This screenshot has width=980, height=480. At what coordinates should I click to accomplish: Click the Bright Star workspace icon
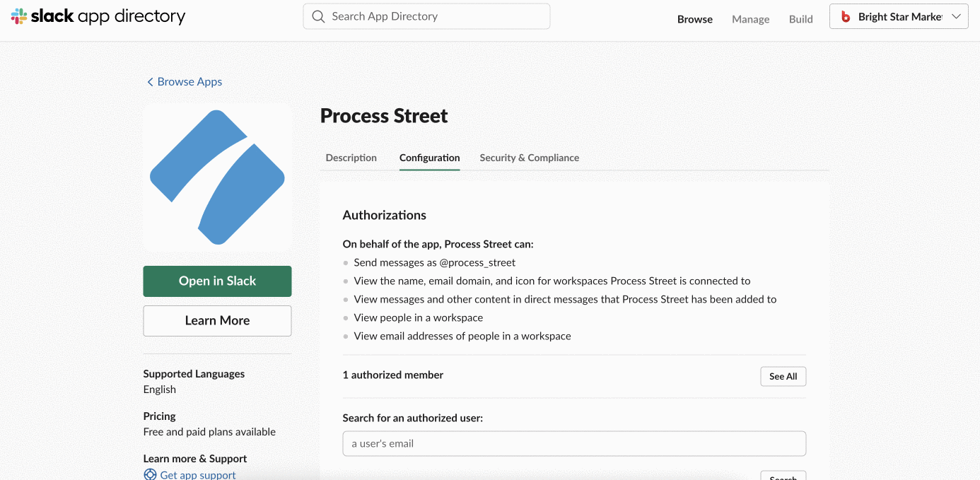pos(846,17)
